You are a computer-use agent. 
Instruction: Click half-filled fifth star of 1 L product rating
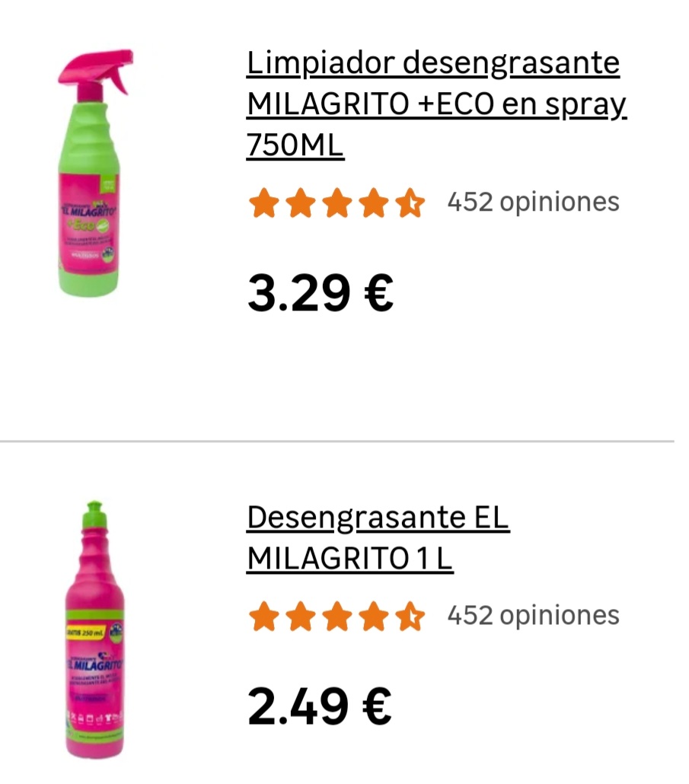pos(410,616)
